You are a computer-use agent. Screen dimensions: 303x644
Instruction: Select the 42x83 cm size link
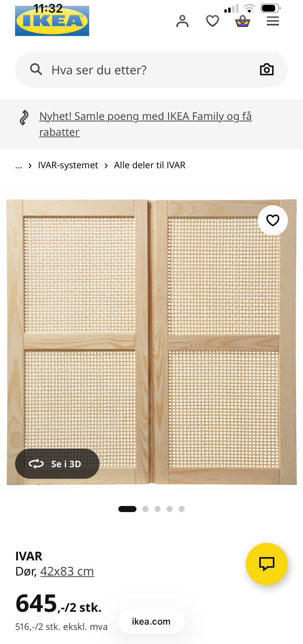point(67,572)
